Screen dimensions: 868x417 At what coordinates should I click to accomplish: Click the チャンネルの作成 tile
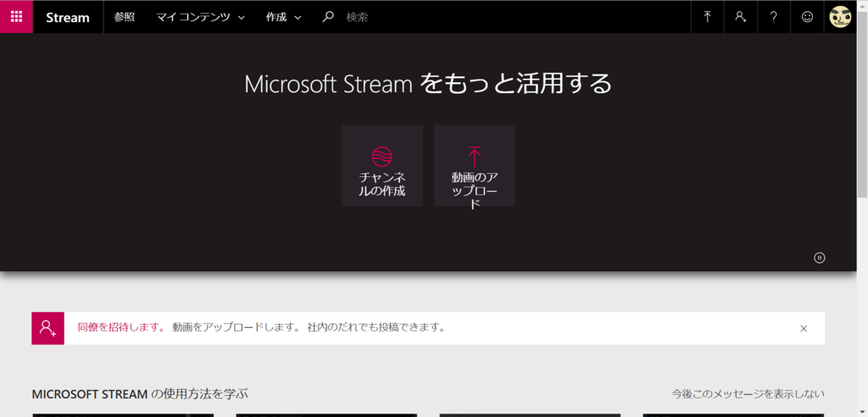[382, 165]
